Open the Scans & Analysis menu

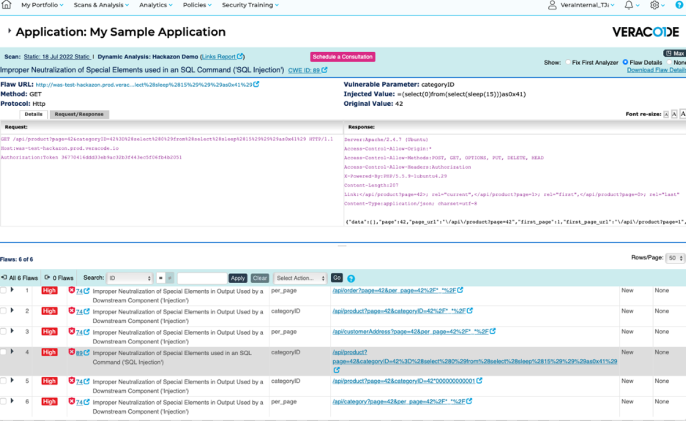click(x=101, y=5)
